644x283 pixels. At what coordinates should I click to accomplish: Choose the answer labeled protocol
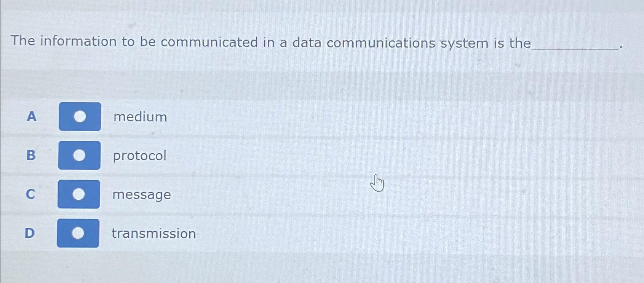[x=139, y=156]
